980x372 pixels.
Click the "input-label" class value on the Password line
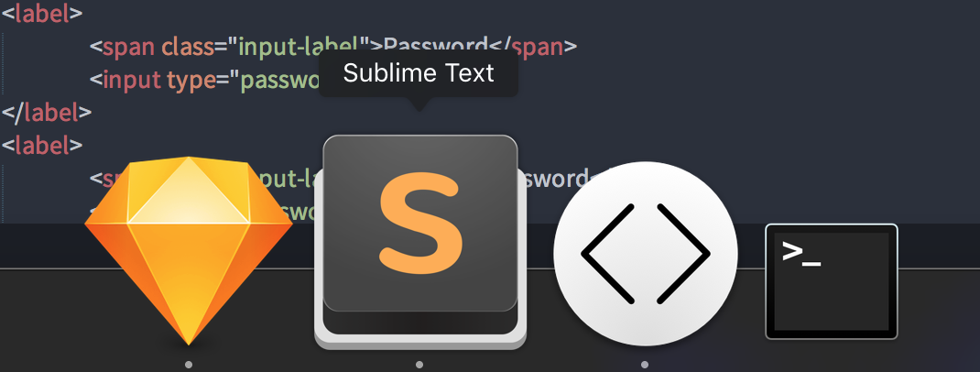[300, 46]
